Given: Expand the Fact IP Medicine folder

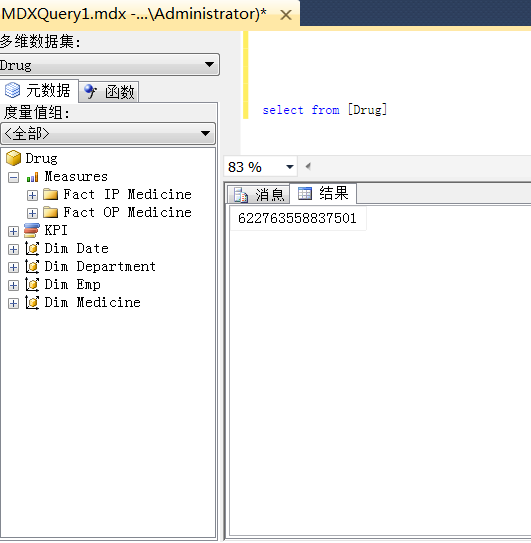Looking at the screenshot, I should point(32,195).
